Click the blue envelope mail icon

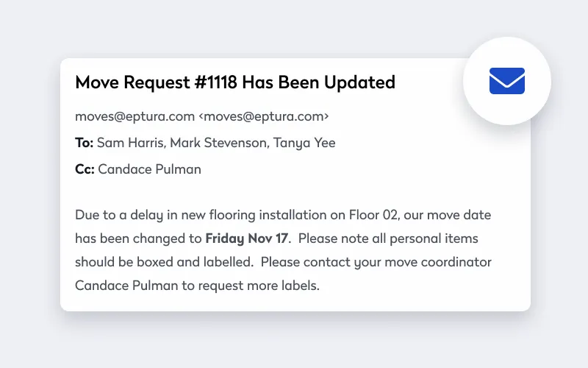click(506, 81)
